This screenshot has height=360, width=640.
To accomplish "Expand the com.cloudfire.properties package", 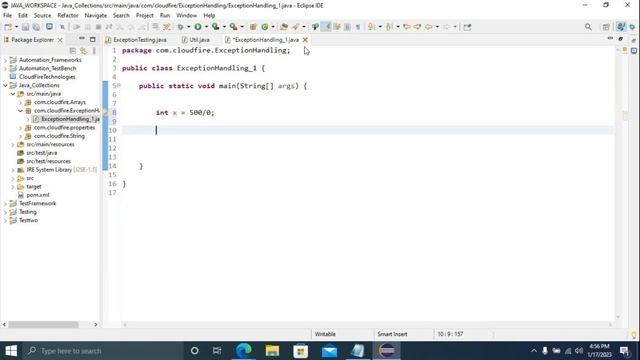I will (20, 128).
